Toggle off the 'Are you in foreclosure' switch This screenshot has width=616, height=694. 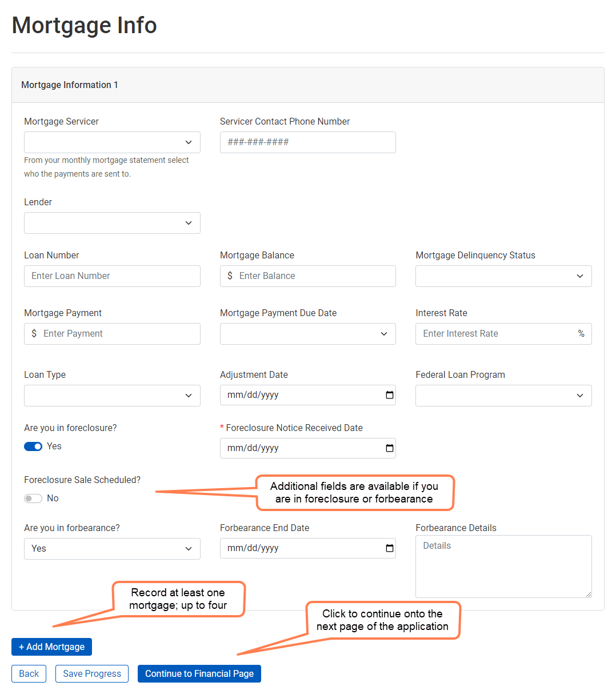click(x=33, y=446)
